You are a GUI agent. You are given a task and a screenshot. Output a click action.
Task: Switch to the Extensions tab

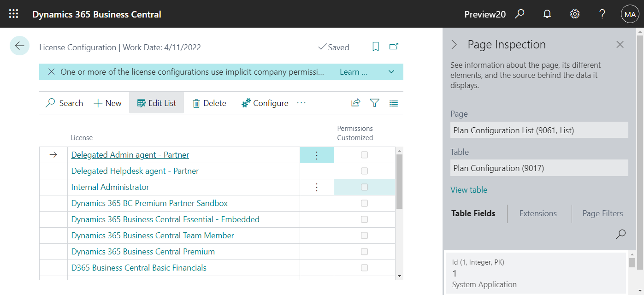[538, 213]
